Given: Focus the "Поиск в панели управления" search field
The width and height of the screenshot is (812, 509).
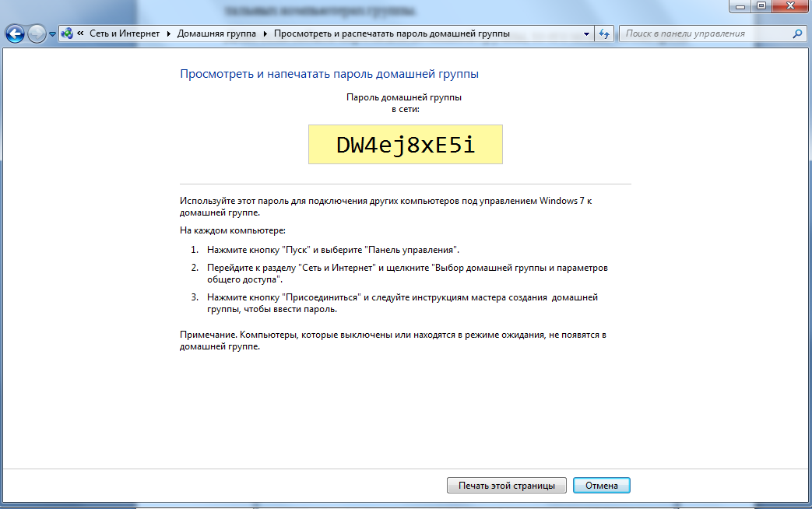Looking at the screenshot, I should point(705,33).
